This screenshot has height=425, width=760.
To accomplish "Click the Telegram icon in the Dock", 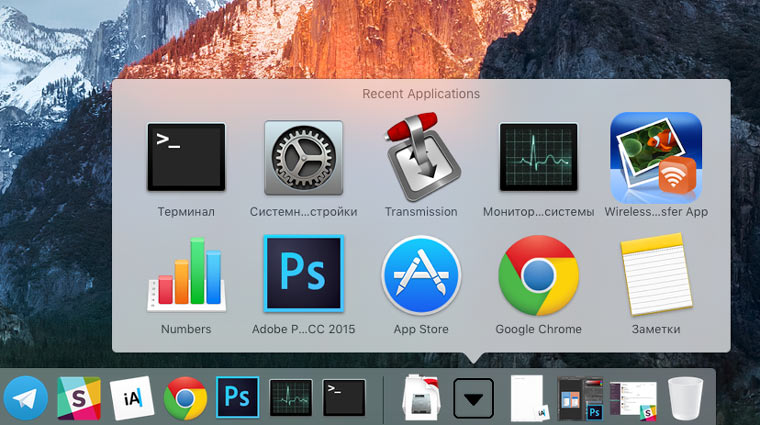I will tap(26, 398).
